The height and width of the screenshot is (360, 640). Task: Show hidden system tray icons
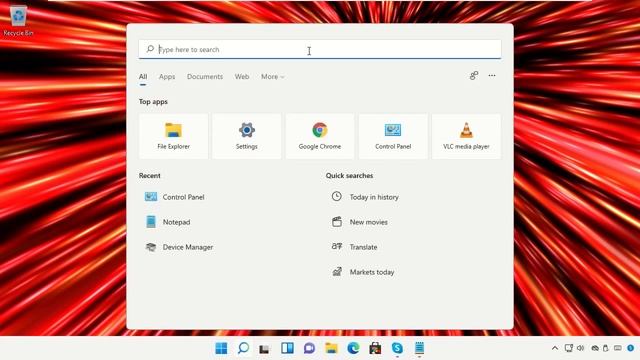(x=555, y=348)
